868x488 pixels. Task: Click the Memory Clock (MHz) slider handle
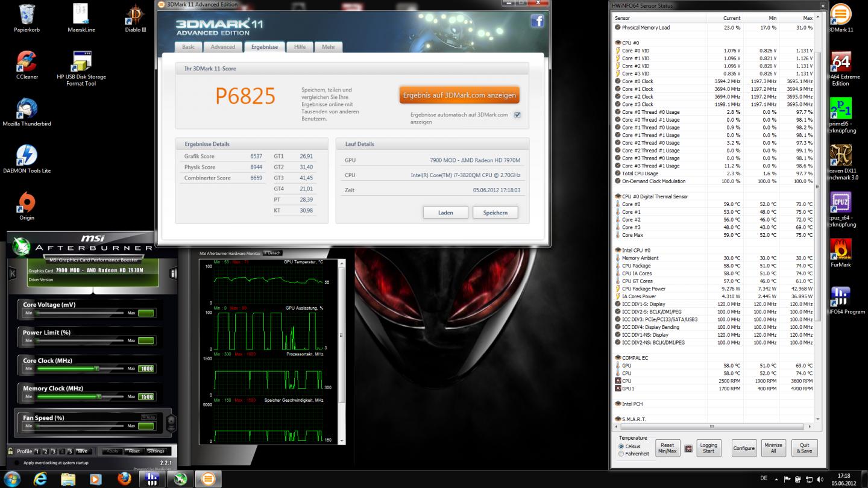(x=98, y=396)
